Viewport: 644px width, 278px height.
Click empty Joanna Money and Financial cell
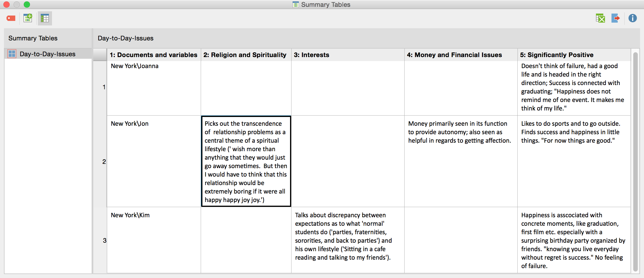[461, 88]
